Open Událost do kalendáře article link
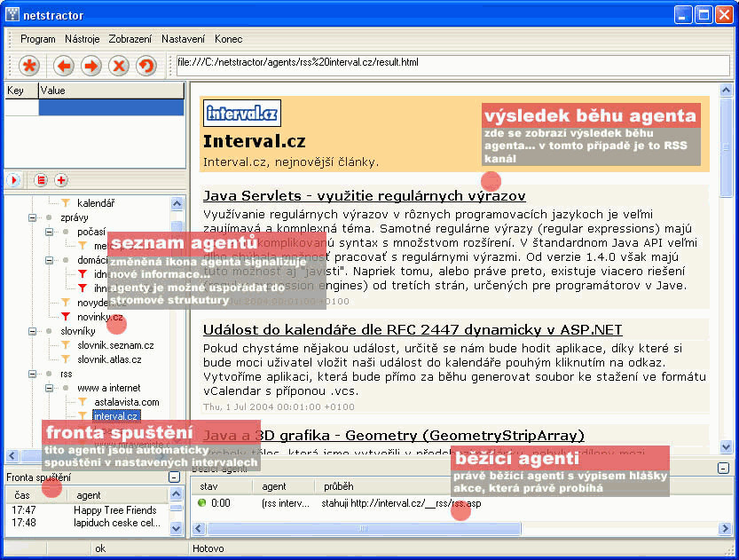 point(413,330)
